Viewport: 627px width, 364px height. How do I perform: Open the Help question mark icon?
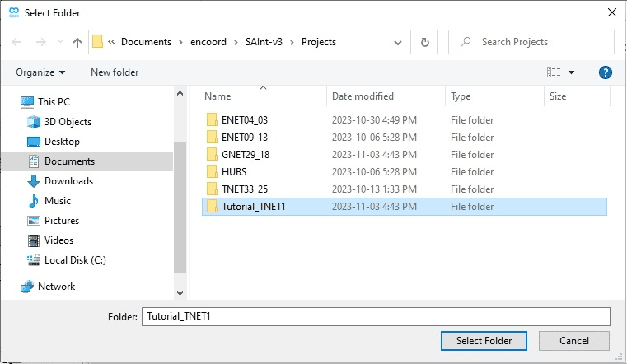605,72
